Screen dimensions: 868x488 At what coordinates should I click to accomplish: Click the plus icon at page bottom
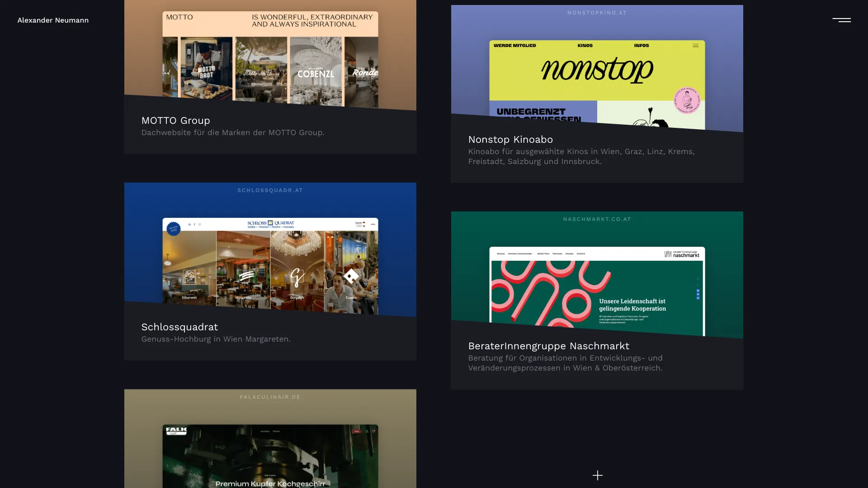[597, 475]
